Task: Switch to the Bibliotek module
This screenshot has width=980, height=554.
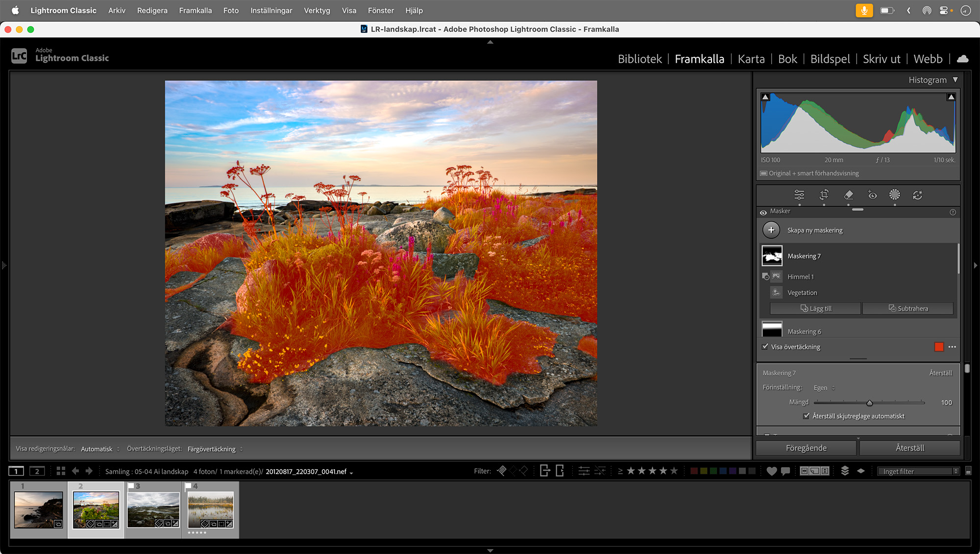Action: (639, 59)
